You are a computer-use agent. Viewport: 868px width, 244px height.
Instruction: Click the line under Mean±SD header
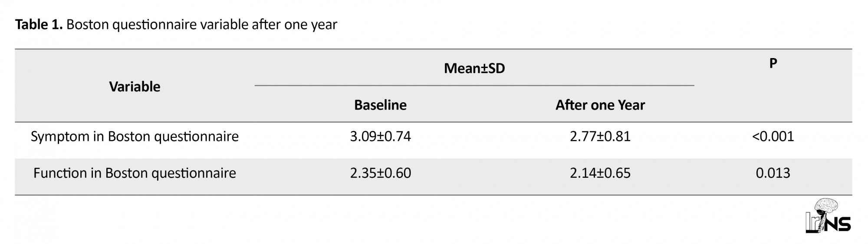click(x=474, y=85)
